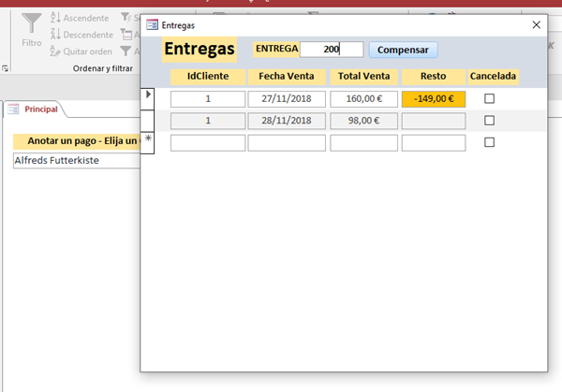Check Cancelada for the 27/11/2018 sale

[489, 98]
